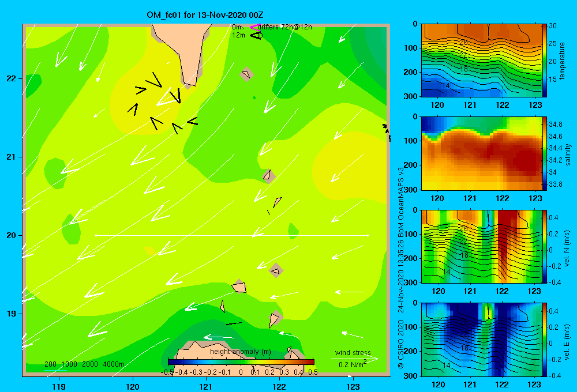Image resolution: width=577 pixels, height=392 pixels.
Task: Click the magenta 0m drifter symbol in legend
Action: click(254, 27)
